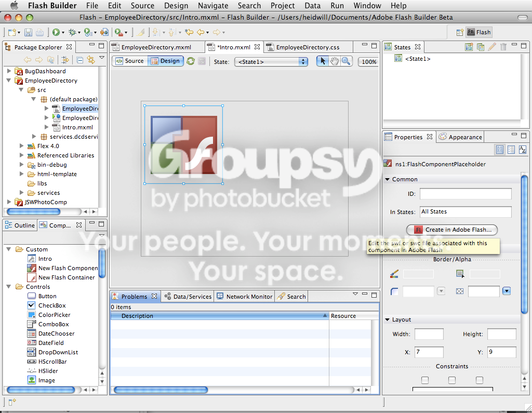532x413 pixels.
Task: Switch Properties to Alphabetical view icon
Action: [x=523, y=149]
